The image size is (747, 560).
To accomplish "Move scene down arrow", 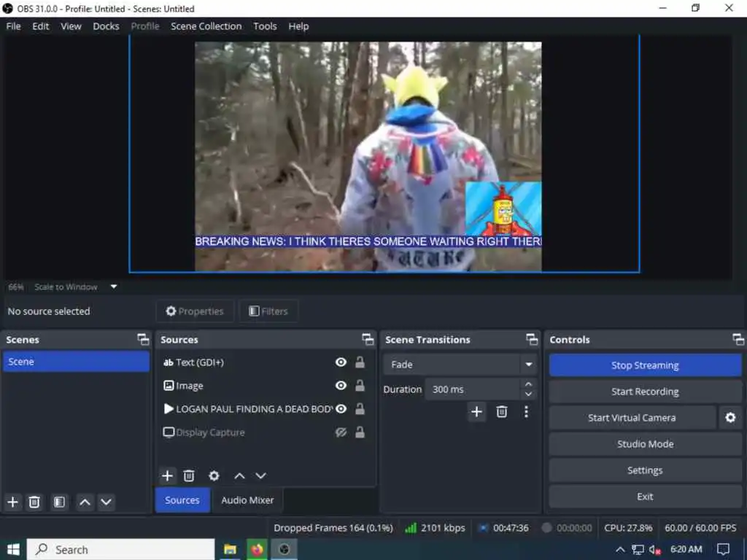I will pyautogui.click(x=107, y=502).
